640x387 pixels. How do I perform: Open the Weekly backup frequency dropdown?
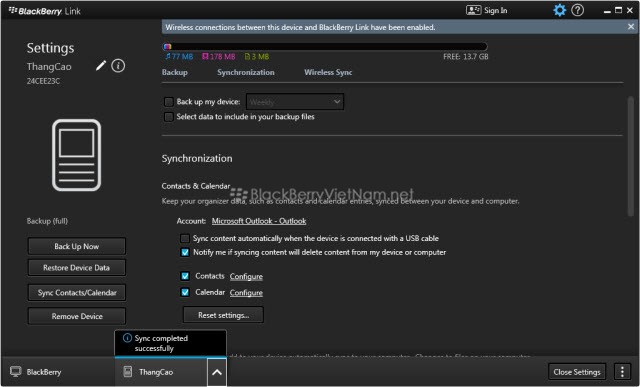295,102
